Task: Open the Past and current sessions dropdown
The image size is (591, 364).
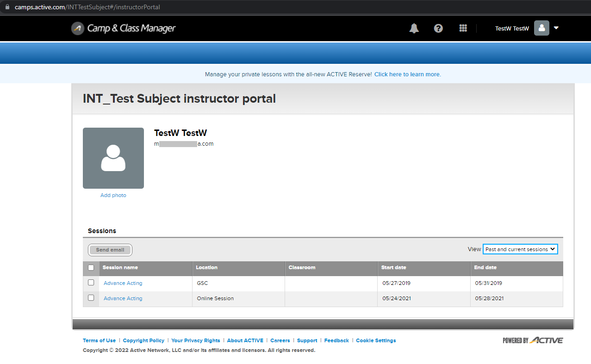Action: (520, 249)
